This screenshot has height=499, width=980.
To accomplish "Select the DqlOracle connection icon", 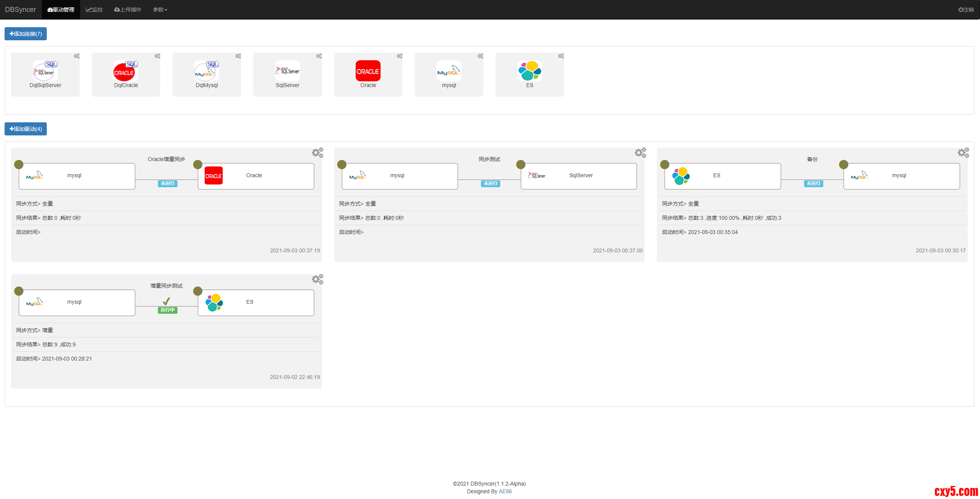I will click(x=126, y=71).
